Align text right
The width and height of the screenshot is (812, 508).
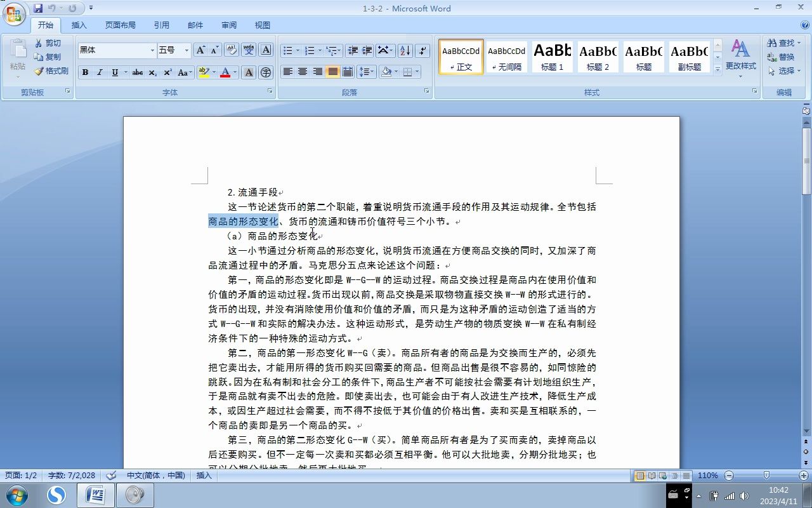coord(317,72)
